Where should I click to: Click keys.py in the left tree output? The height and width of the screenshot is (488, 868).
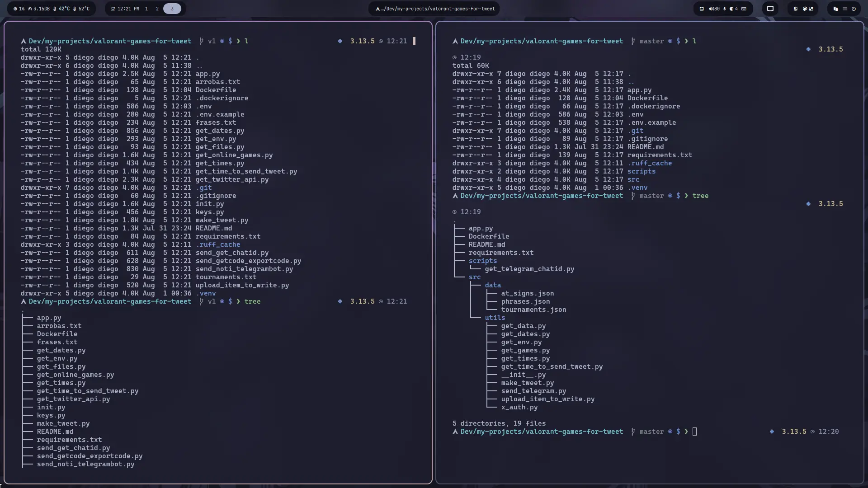pyautogui.click(x=51, y=415)
